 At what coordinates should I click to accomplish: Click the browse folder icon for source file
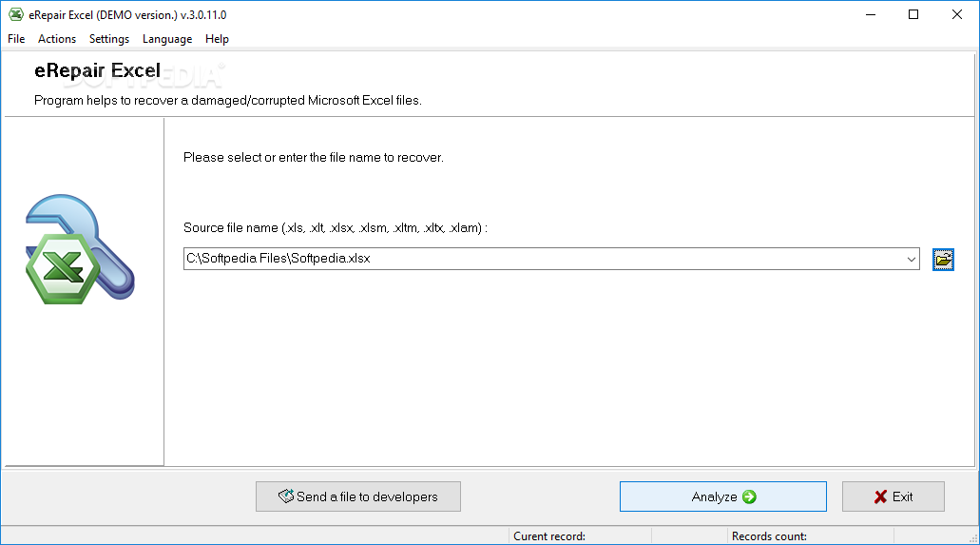[943, 259]
